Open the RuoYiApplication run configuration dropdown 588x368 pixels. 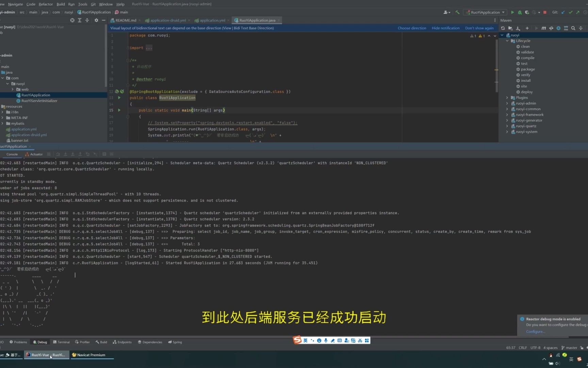click(486, 12)
